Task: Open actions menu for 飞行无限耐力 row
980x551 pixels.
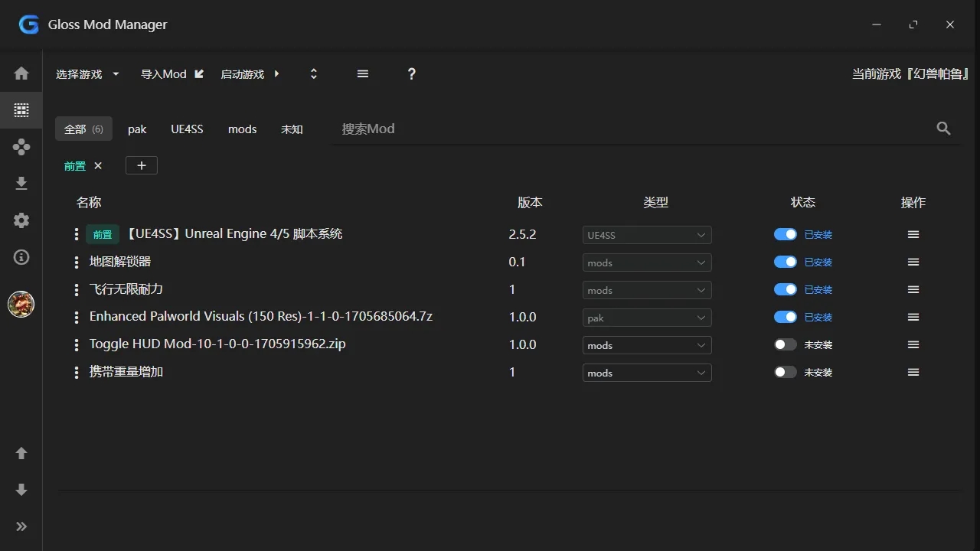Action: [913, 290]
